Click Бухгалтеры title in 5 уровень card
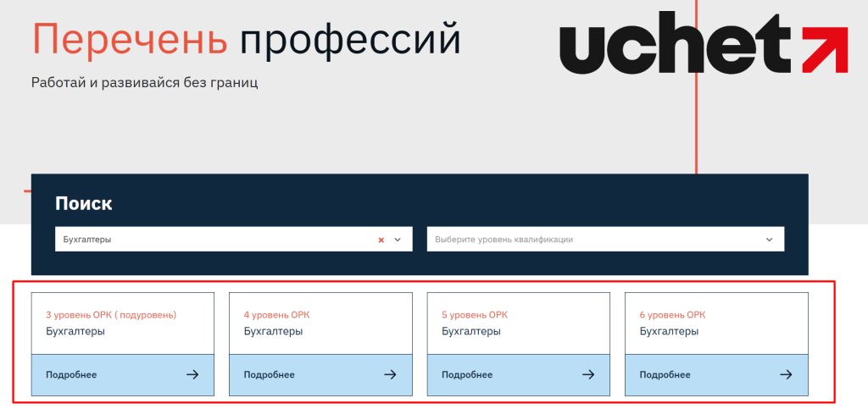This screenshot has width=868, height=409. (471, 332)
